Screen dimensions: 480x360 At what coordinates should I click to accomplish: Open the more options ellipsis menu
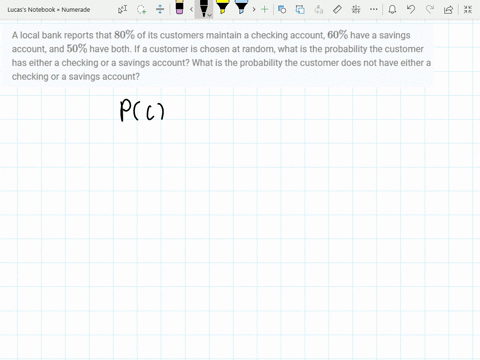[x=374, y=9]
